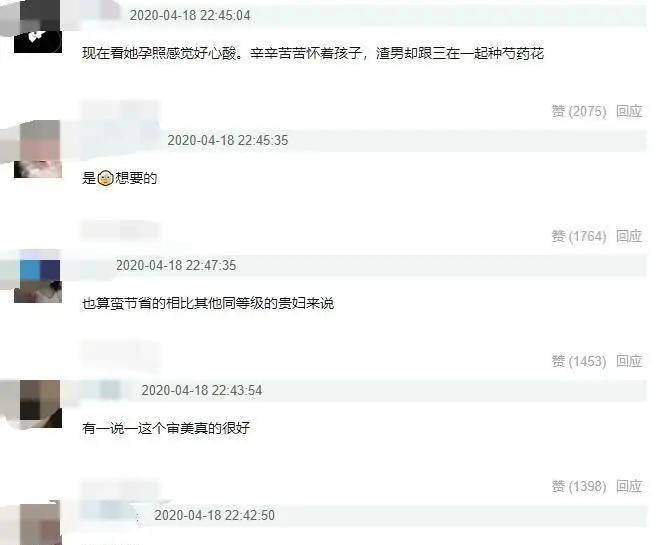657x545 pixels.
Task: Like the comment with 2075 likes
Action: click(x=579, y=111)
